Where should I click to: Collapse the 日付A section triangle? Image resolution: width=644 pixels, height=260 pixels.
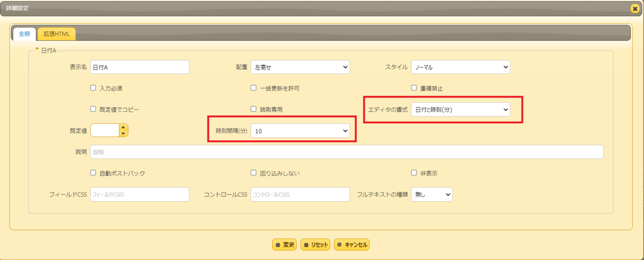(37, 49)
